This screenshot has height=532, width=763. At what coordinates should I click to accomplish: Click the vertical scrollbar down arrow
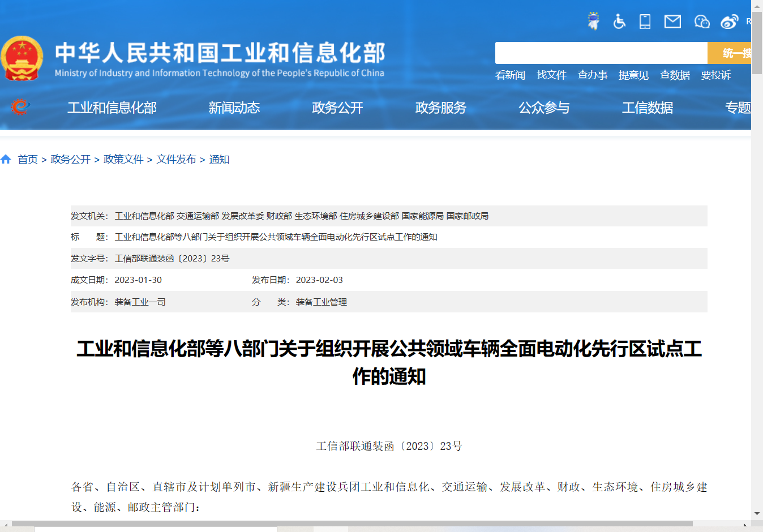pyautogui.click(x=757, y=513)
